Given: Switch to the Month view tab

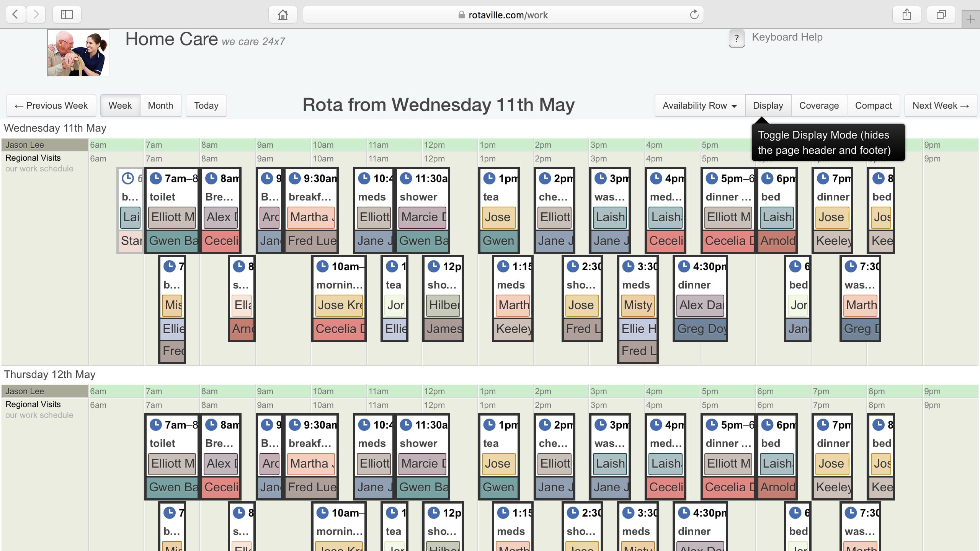Looking at the screenshot, I should click(x=160, y=106).
